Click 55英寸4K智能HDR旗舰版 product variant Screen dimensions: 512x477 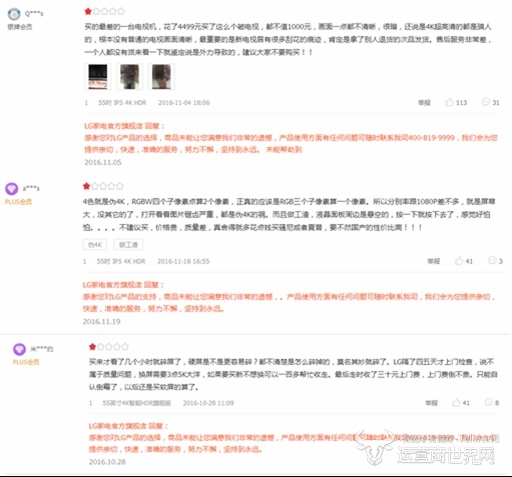pyautogui.click(x=137, y=403)
